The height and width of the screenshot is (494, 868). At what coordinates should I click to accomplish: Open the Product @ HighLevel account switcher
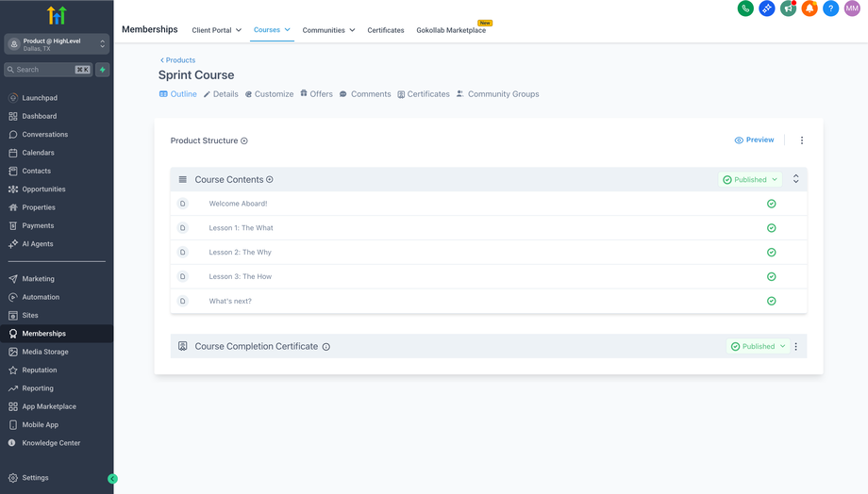click(57, 44)
